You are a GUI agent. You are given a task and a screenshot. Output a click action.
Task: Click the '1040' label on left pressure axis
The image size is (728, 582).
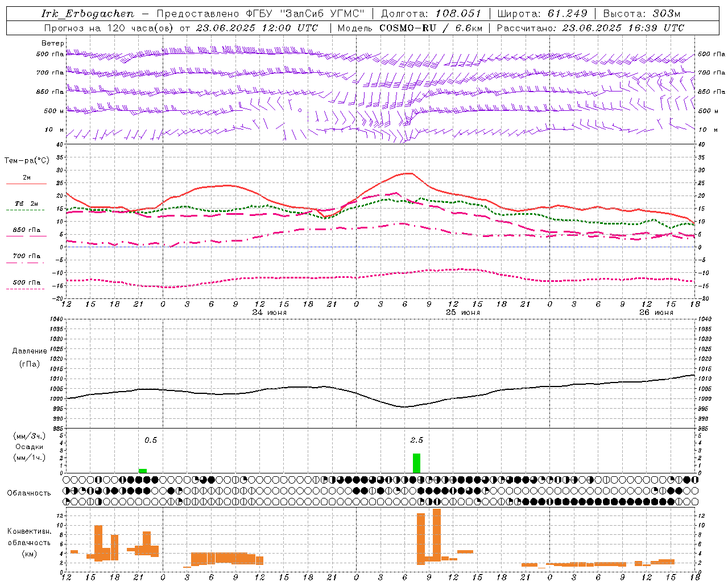pos(57,319)
